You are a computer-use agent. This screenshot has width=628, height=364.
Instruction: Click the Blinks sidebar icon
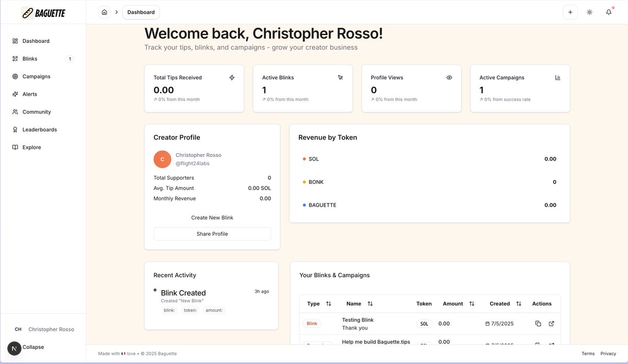[15, 59]
